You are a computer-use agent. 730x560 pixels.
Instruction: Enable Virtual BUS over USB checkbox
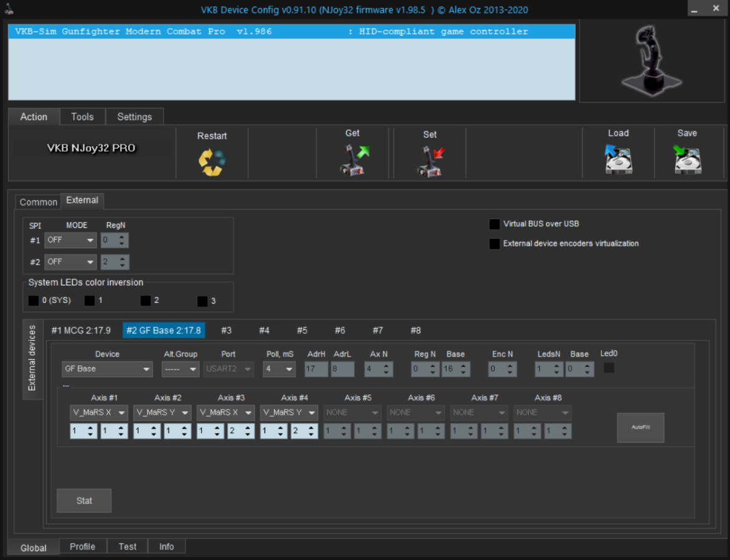click(495, 224)
